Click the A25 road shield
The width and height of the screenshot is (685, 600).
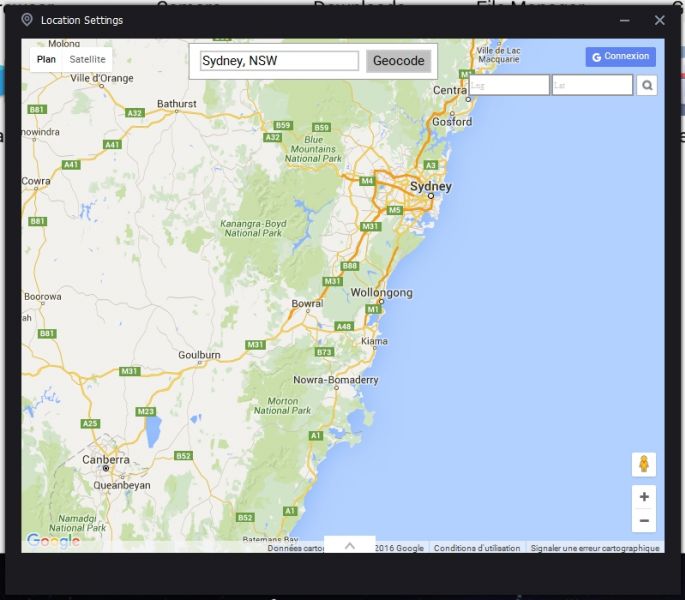point(90,423)
